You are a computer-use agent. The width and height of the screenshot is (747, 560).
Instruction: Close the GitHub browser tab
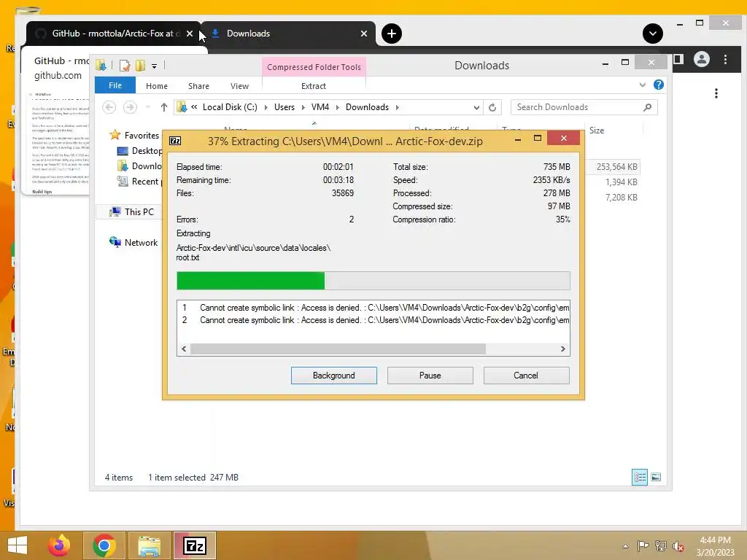(x=190, y=34)
